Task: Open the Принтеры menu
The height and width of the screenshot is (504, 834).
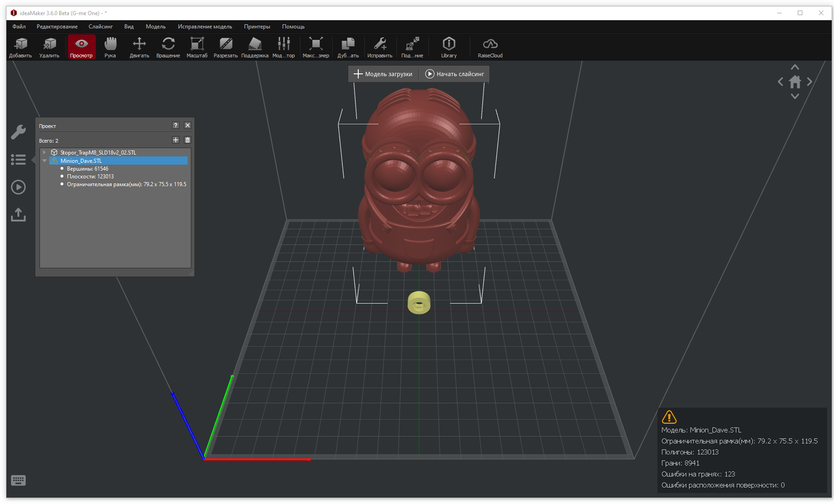Action: [x=257, y=27]
